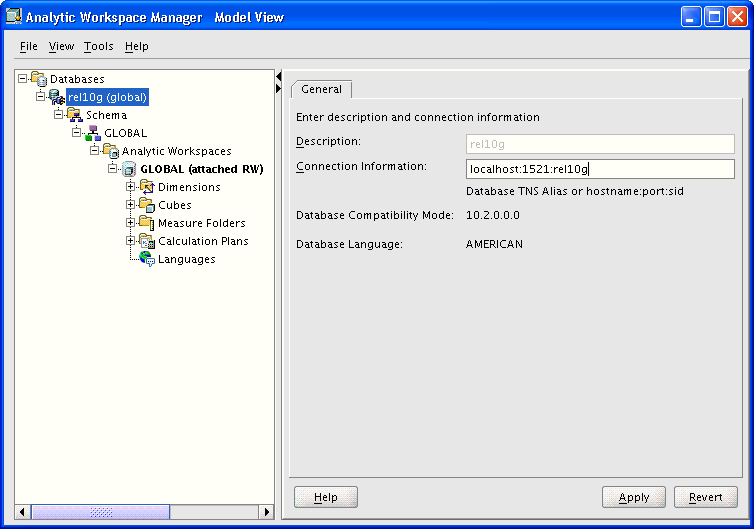Click the Database Language label
Image resolution: width=754 pixels, height=529 pixels.
[x=349, y=244]
